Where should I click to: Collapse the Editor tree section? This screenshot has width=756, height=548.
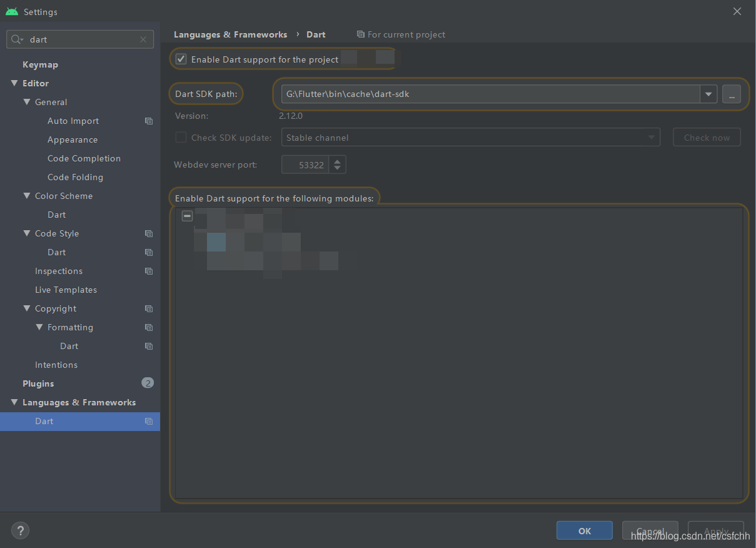click(14, 83)
